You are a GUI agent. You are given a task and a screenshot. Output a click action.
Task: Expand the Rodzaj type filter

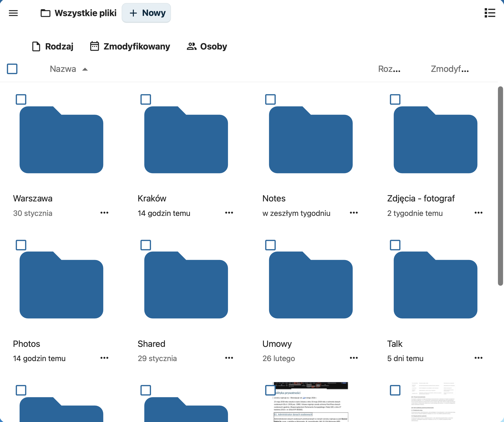point(53,46)
